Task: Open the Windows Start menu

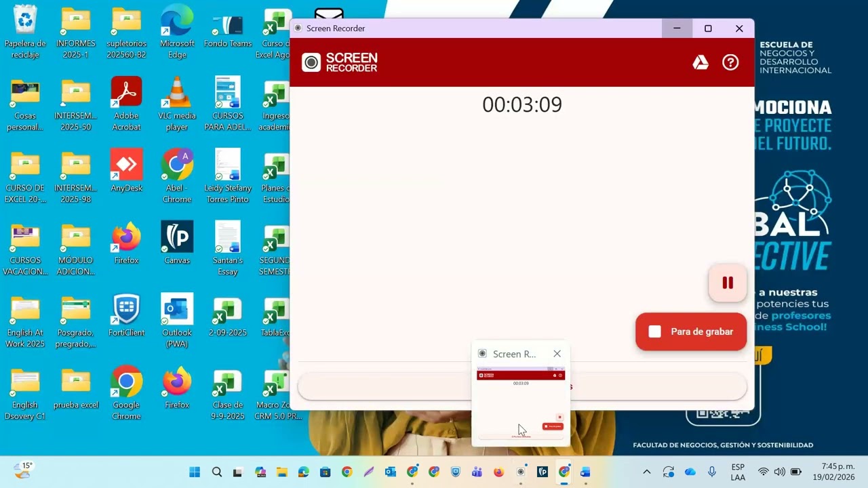Action: point(195,472)
